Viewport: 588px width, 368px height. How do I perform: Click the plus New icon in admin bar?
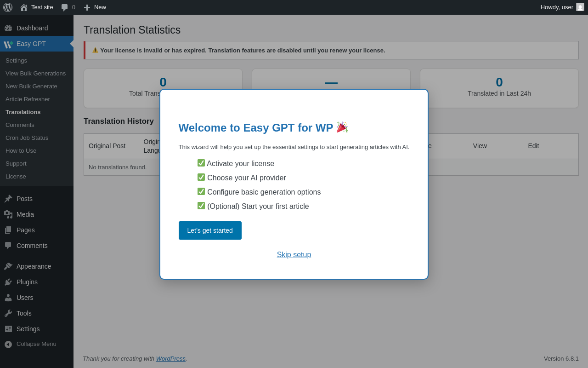[87, 7]
